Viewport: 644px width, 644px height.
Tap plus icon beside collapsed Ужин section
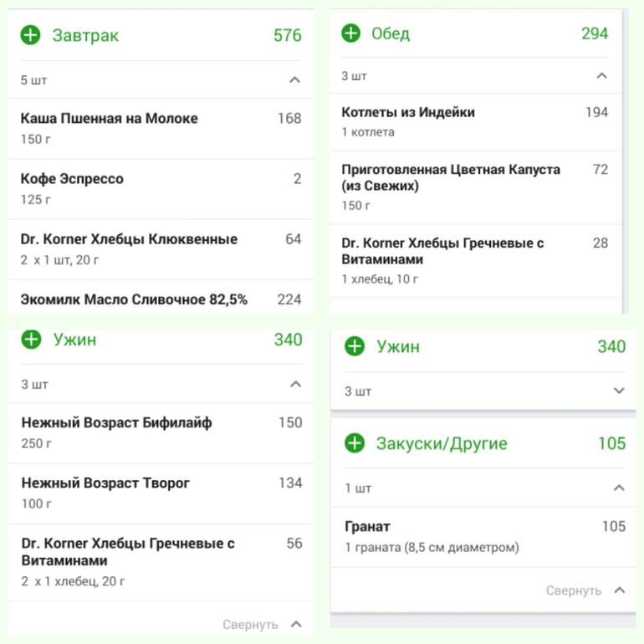[x=355, y=346]
